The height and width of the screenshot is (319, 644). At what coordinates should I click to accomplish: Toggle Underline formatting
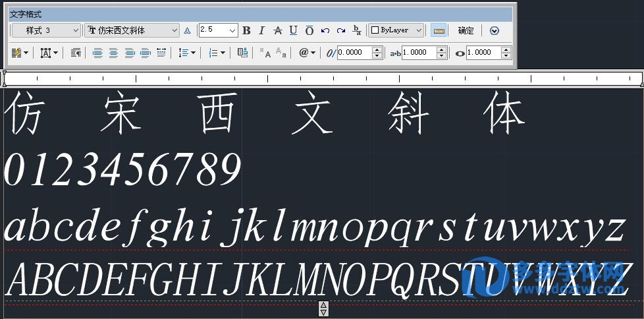pyautogui.click(x=293, y=30)
